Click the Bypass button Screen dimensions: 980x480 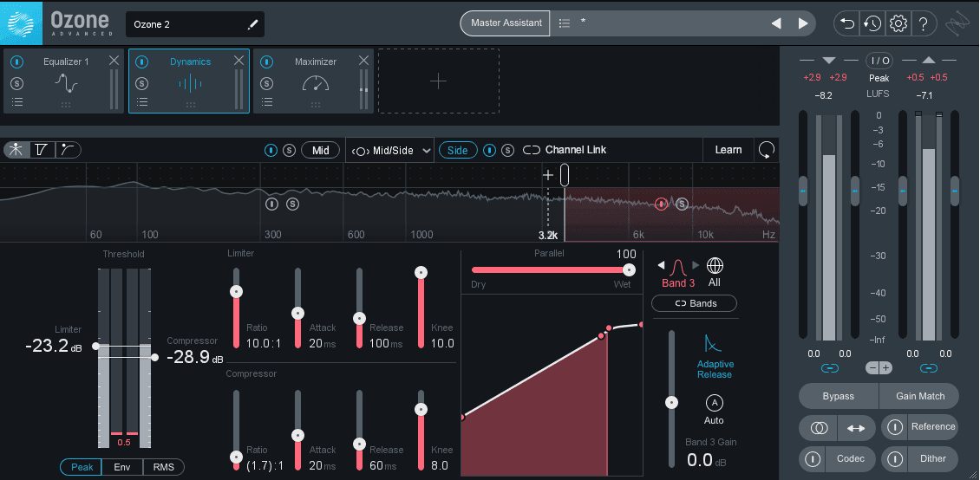tap(838, 396)
